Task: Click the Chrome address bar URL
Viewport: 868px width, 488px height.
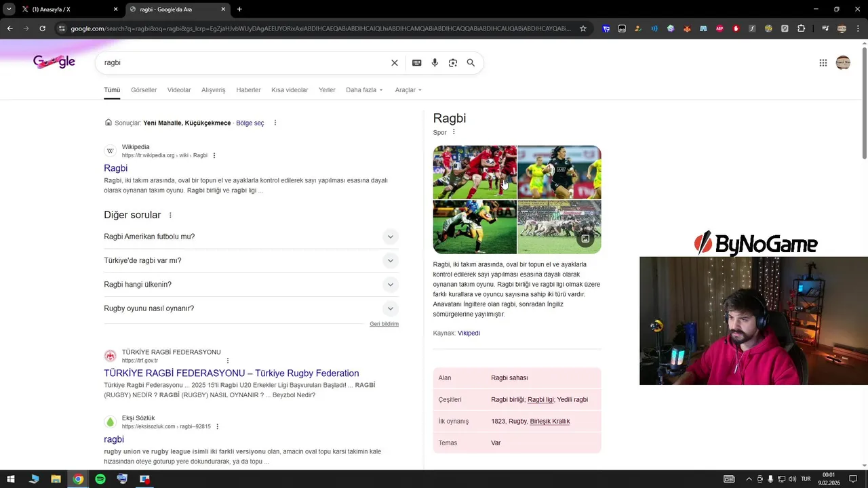Action: [320, 28]
